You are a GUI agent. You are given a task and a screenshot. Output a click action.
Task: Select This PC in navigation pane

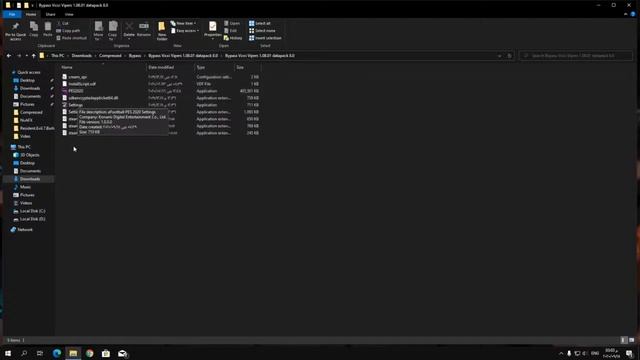coord(24,147)
